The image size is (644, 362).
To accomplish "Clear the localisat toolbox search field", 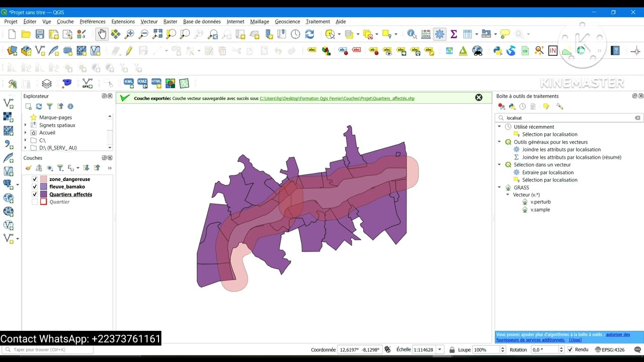I will pyautogui.click(x=637, y=118).
